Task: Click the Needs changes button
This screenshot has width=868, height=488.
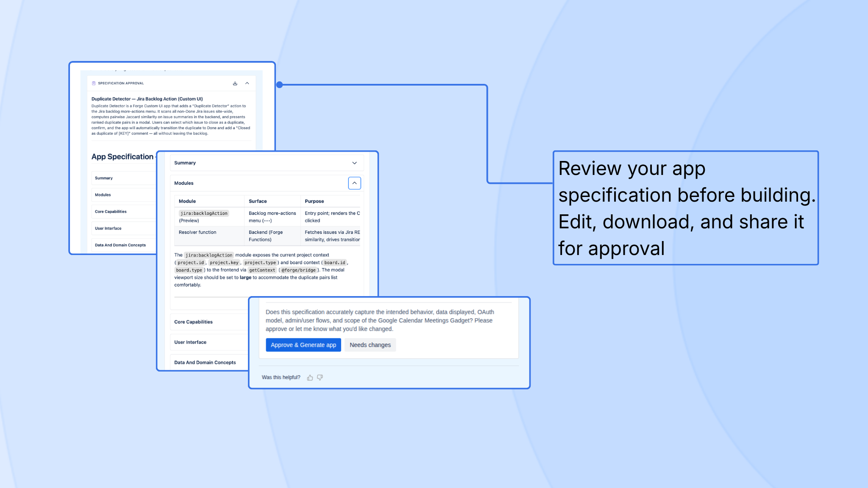Action: pyautogui.click(x=370, y=345)
